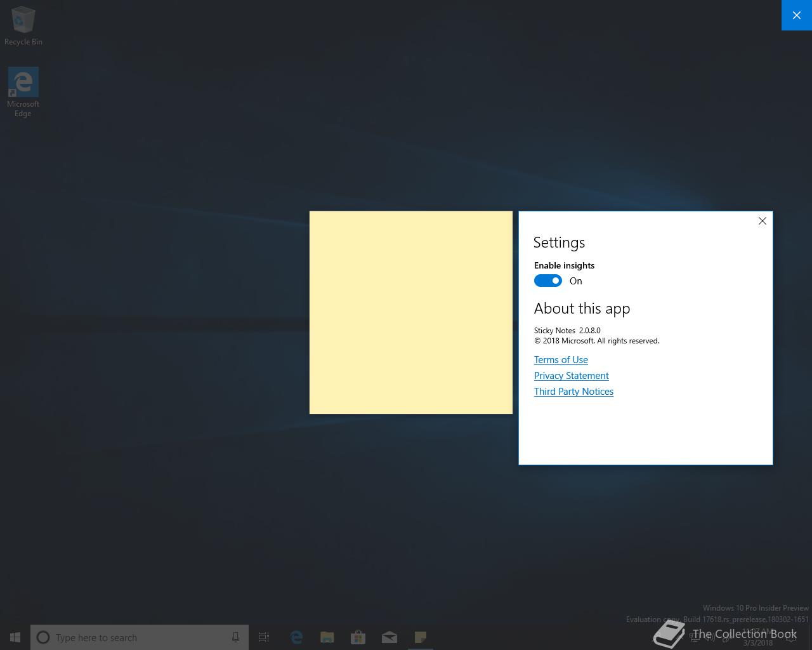Open the Terms of Use link
Image resolution: width=812 pixels, height=650 pixels.
(561, 360)
